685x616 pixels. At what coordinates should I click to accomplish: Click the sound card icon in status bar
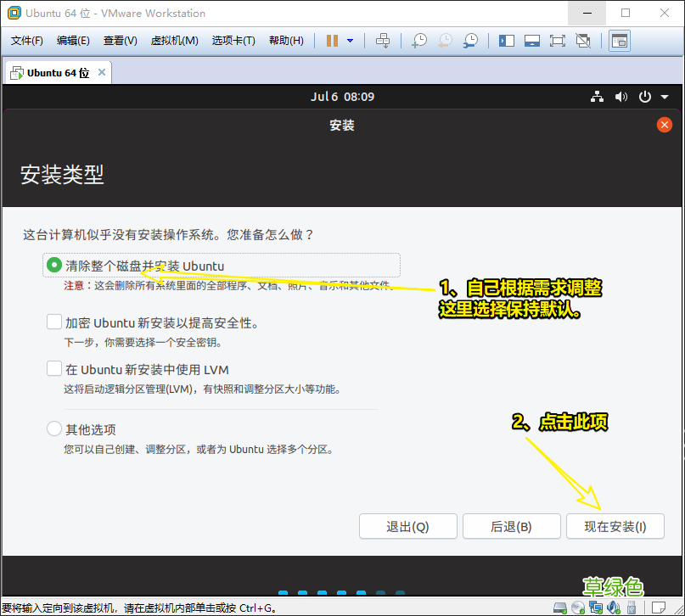(614, 608)
